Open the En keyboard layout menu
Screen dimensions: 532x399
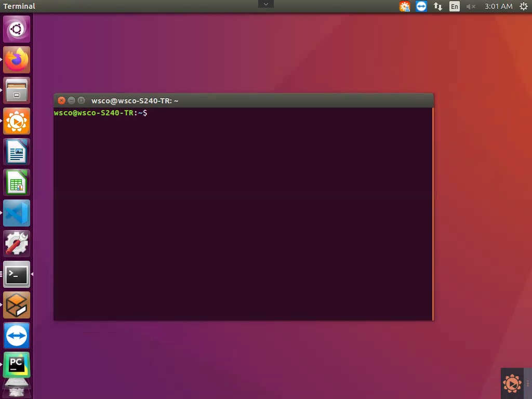pos(454,6)
